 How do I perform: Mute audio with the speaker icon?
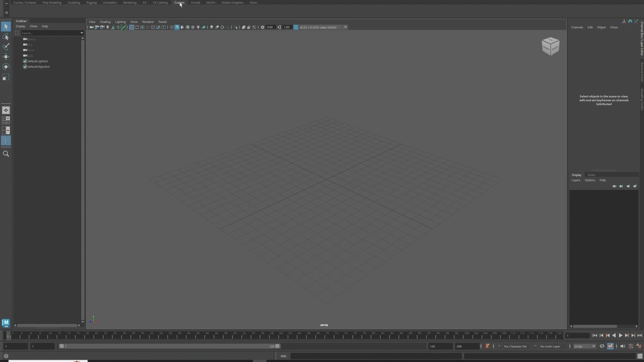623,346
